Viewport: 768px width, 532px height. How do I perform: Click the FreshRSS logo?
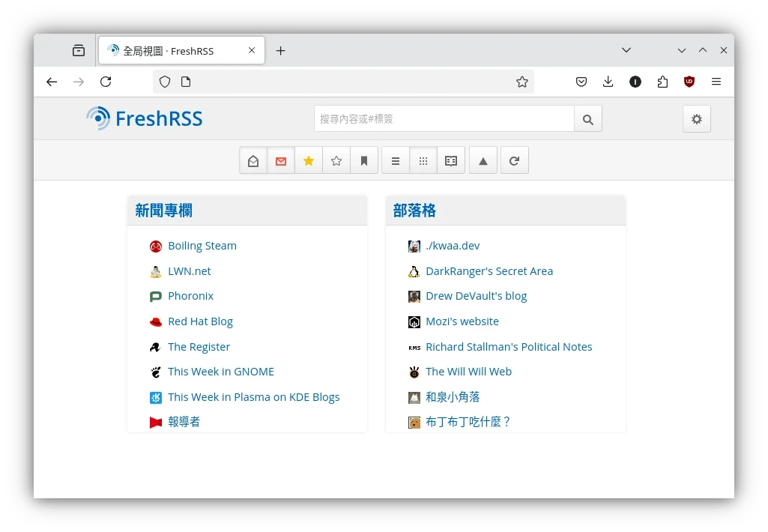[145, 118]
